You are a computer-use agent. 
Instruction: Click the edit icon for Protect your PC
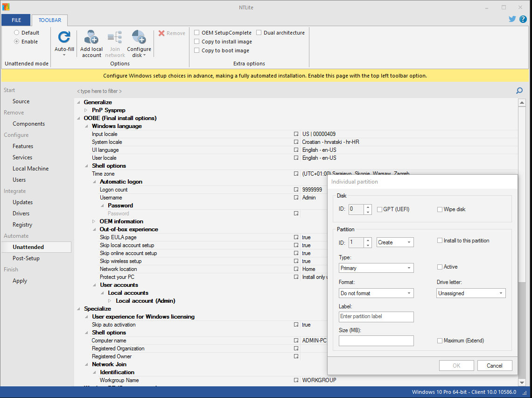(296, 277)
